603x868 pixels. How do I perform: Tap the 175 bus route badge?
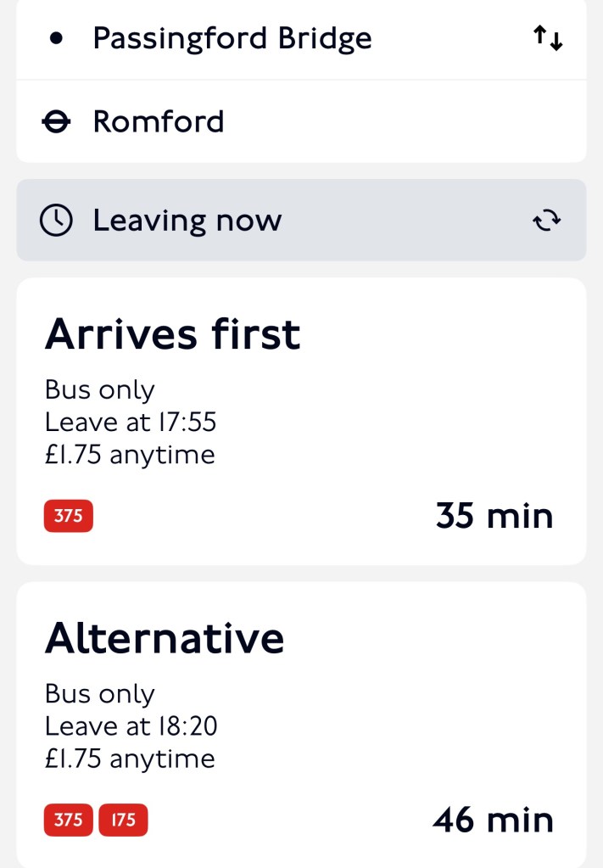pos(123,820)
